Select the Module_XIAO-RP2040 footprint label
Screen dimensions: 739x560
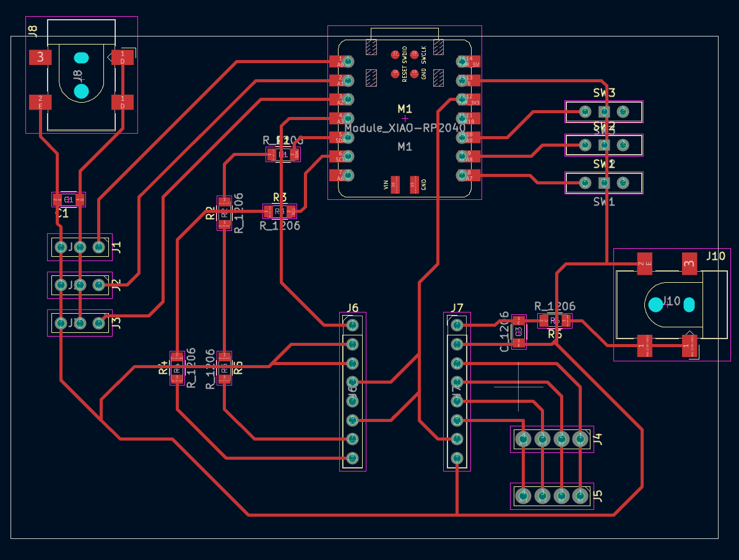pyautogui.click(x=405, y=128)
